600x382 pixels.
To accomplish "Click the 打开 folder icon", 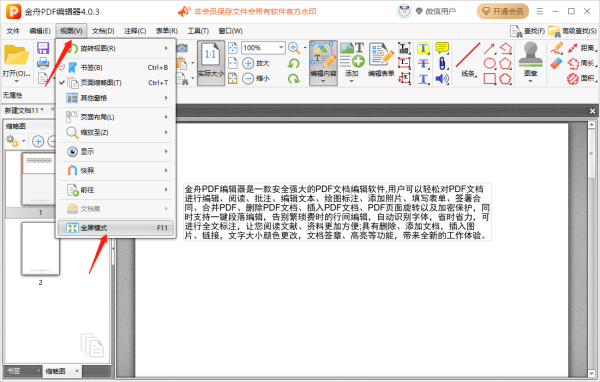I will click(16, 55).
